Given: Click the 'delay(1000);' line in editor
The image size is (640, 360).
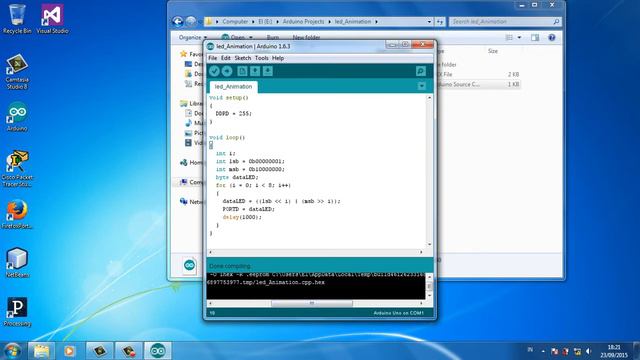Looking at the screenshot, I should pyautogui.click(x=242, y=217).
